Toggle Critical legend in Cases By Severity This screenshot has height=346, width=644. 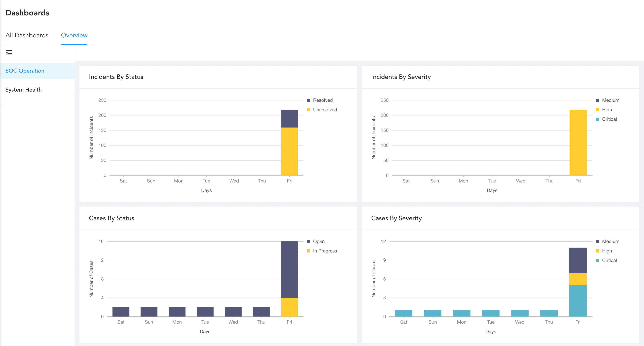coord(609,261)
